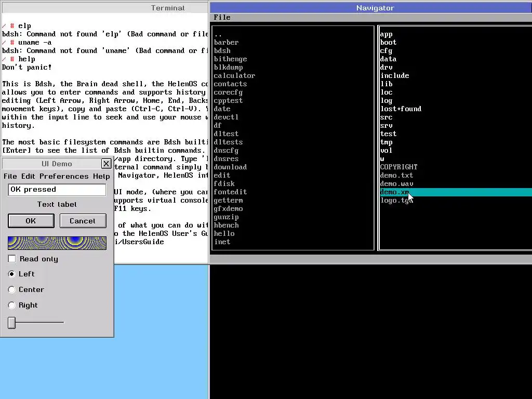The width and height of the screenshot is (532, 399).
Task: Select the Right radio button
Action: pos(12,305)
